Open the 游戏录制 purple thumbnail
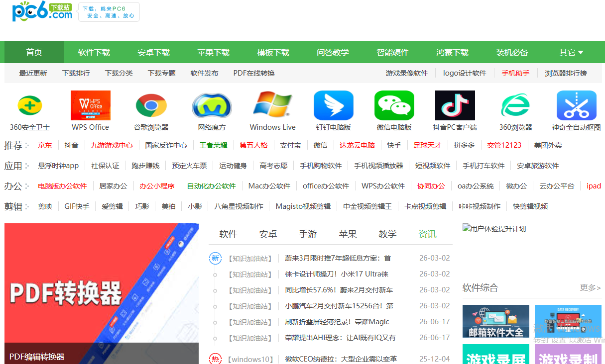The height and width of the screenshot is (364, 605). [568, 354]
